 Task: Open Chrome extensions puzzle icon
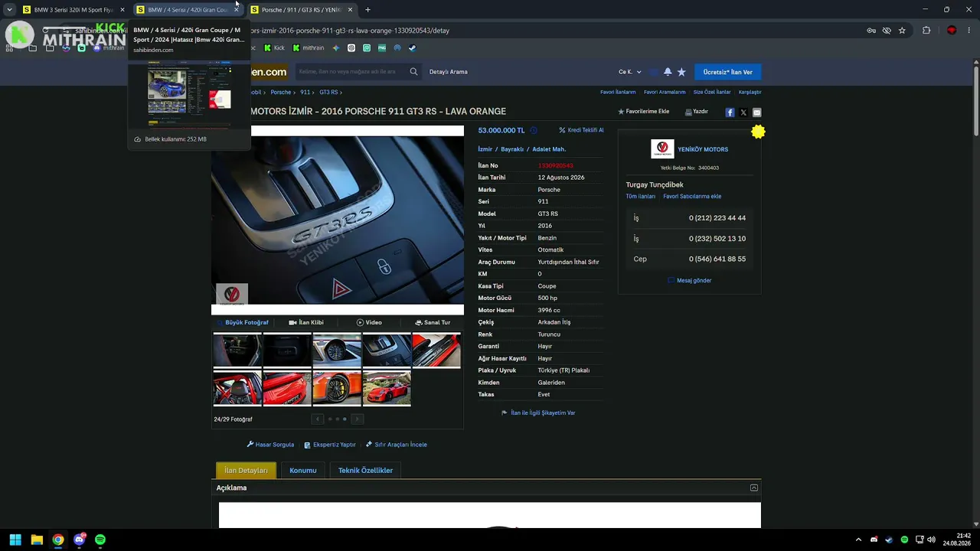coord(926,31)
